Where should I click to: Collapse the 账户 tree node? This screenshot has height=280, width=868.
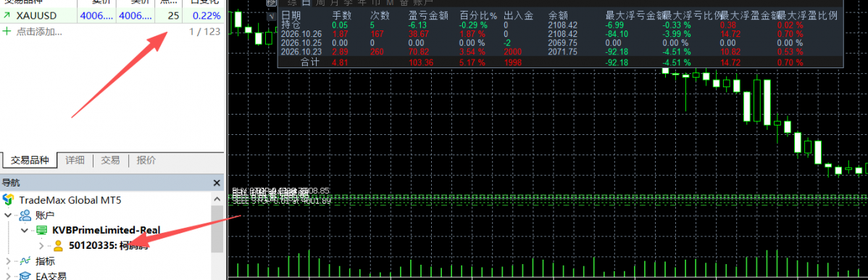click(x=8, y=215)
